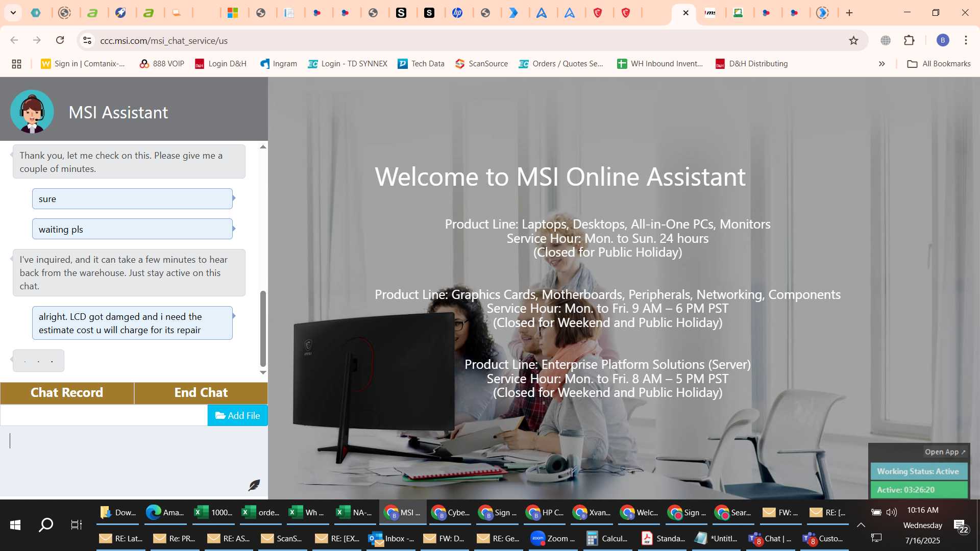
Task: Open Chrome three-dot menu
Action: [x=966, y=40]
